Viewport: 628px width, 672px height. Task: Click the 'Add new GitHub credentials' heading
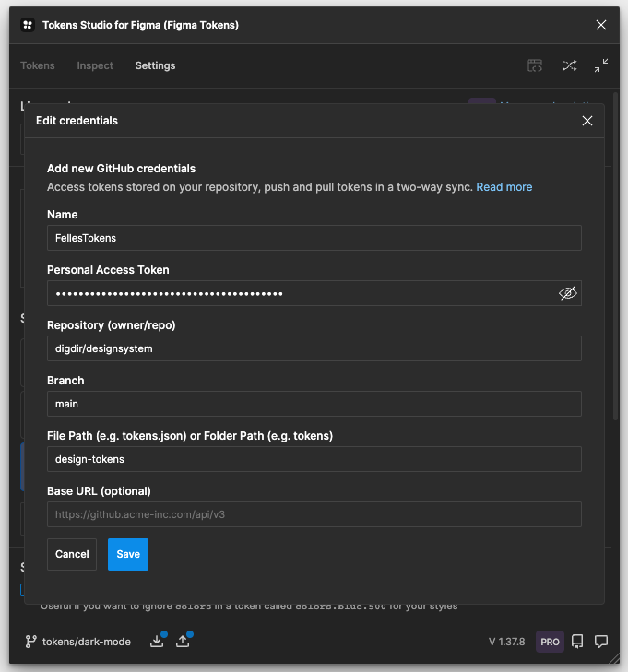click(122, 169)
